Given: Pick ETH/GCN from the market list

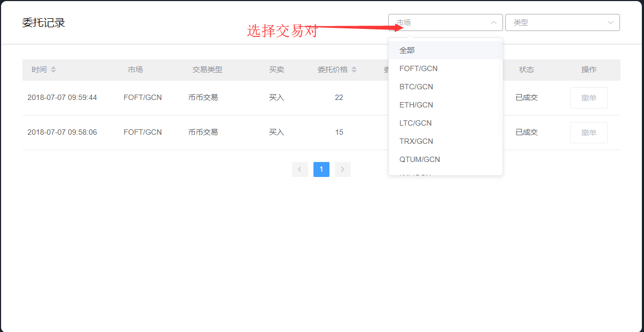Looking at the screenshot, I should 416,105.
